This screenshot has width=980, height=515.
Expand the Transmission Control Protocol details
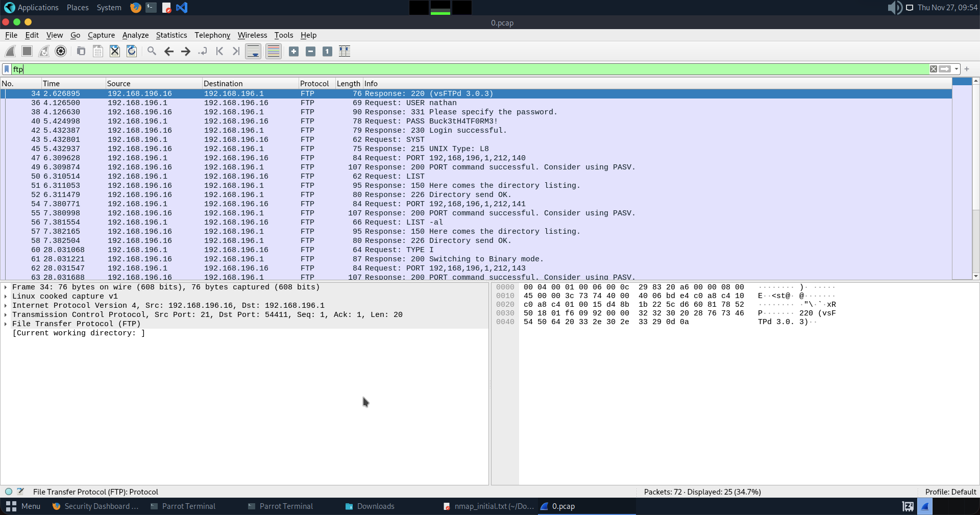pyautogui.click(x=6, y=315)
